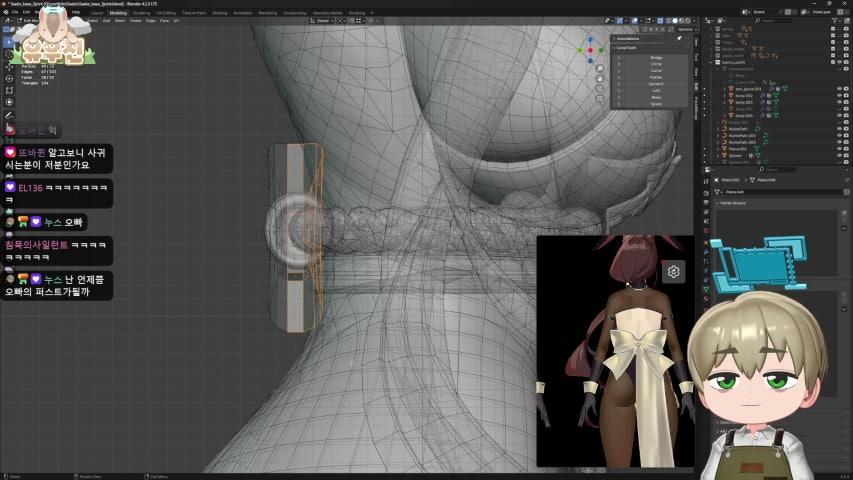
Task: Select NurbsPath.002 in the outliner
Action: [742, 142]
